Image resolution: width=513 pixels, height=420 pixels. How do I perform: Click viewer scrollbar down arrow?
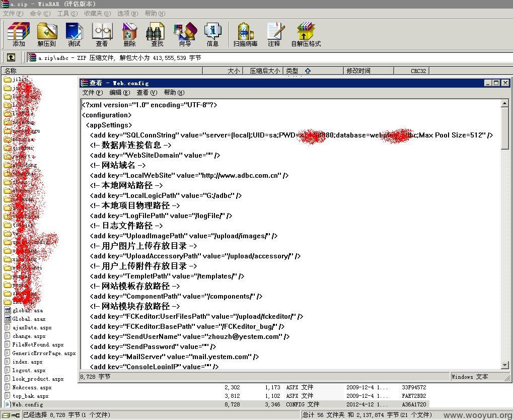(505, 365)
